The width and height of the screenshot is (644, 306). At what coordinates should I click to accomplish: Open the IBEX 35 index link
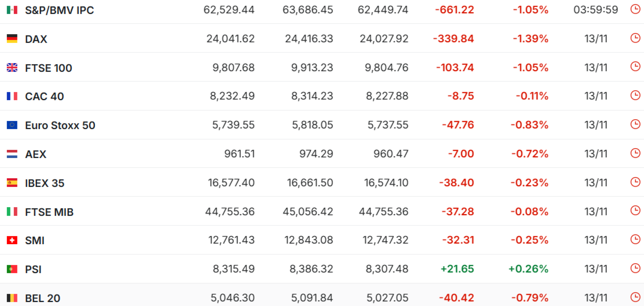[x=45, y=183]
